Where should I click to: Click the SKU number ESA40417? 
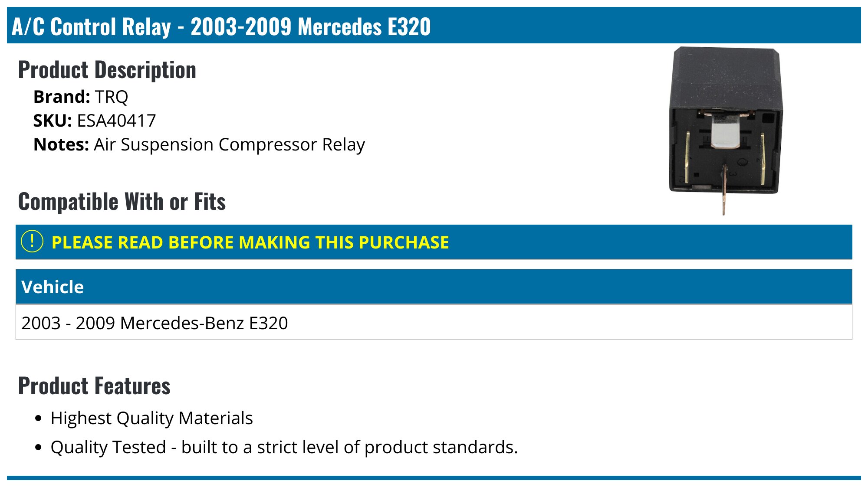coord(116,121)
